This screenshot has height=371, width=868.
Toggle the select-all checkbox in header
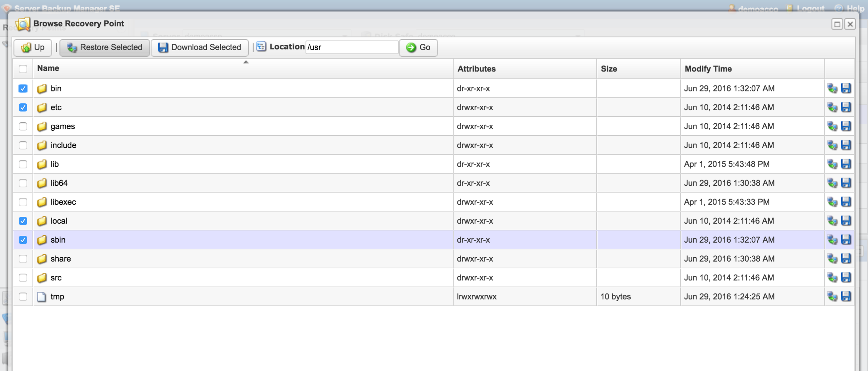click(23, 69)
